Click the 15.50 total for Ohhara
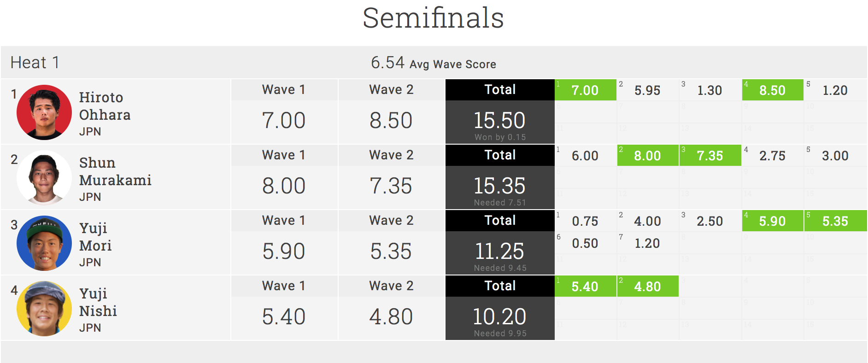Viewport: 868px width, 363px height. tap(500, 121)
